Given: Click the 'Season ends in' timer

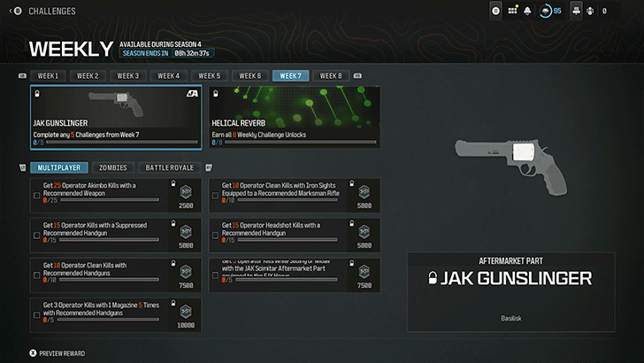Looking at the screenshot, I should (166, 53).
